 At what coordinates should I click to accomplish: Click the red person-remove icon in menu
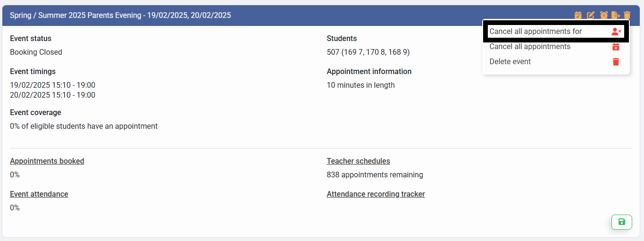click(x=616, y=32)
